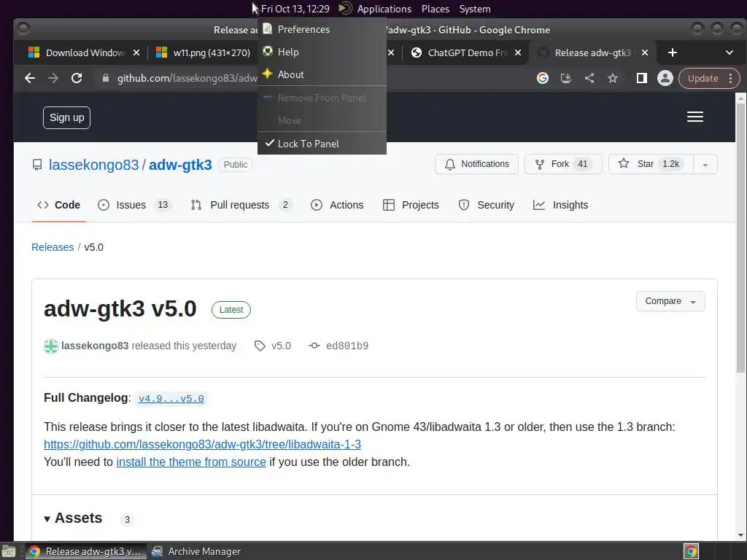Select Help from the context menu
Screen dimensions: 747x560
[322, 52]
